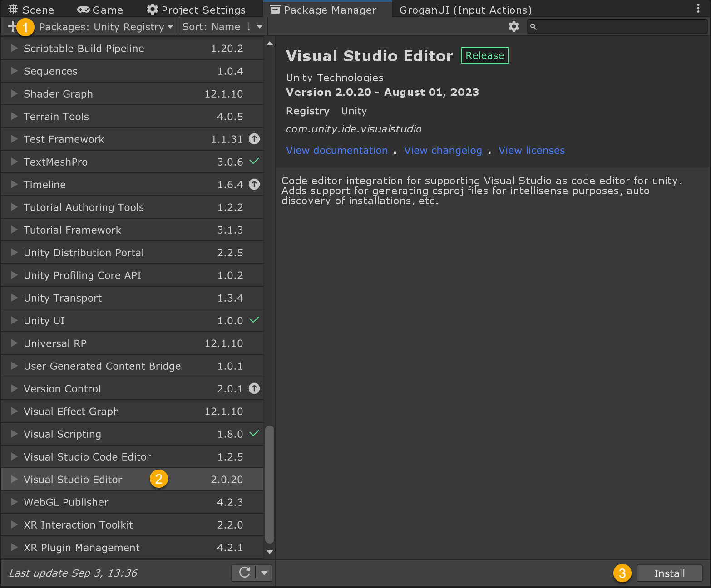Click the refresh package list icon
This screenshot has height=588, width=711.
point(245,573)
